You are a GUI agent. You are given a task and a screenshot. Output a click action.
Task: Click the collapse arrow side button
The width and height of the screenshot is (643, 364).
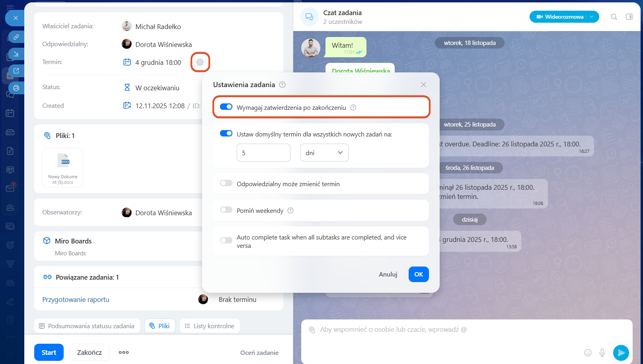click(x=16, y=54)
